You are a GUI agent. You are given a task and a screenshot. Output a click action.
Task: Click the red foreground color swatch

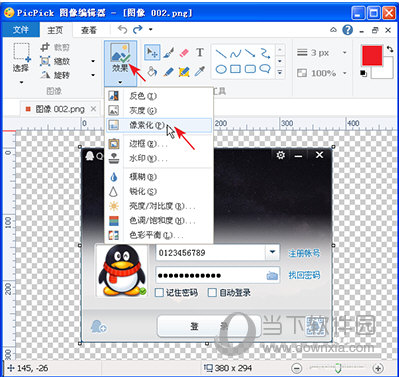(372, 56)
